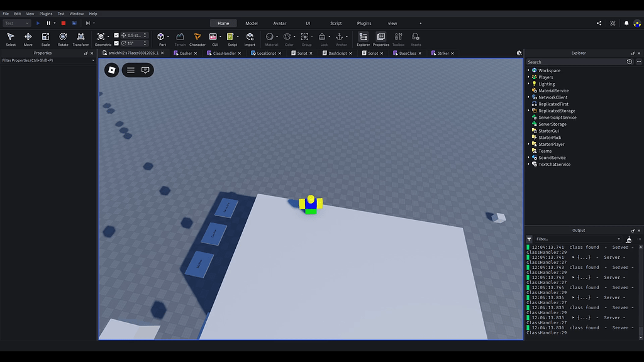Open the Part dropdown arrow
644x362 pixels.
(168, 37)
